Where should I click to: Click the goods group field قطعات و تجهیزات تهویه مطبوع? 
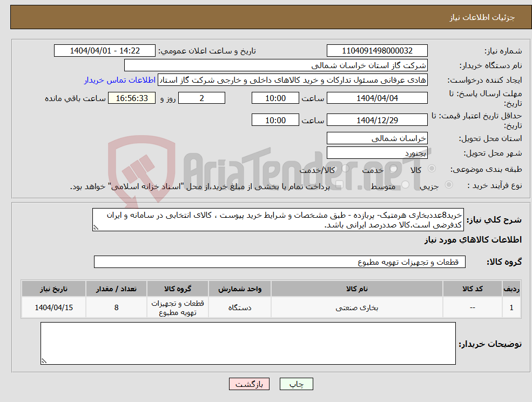click(x=280, y=262)
